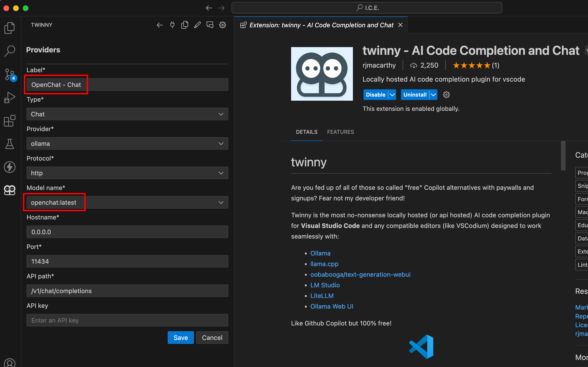Navigate forward with title bar right arrow
This screenshot has height=367, width=588.
[x=222, y=8]
